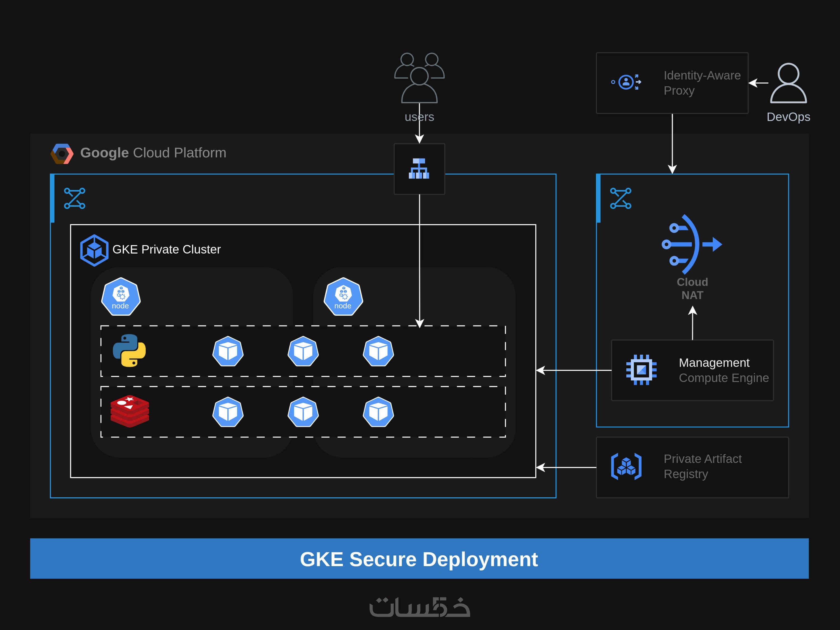Click the left VPC network icon
The image size is (840, 630).
pos(74,198)
